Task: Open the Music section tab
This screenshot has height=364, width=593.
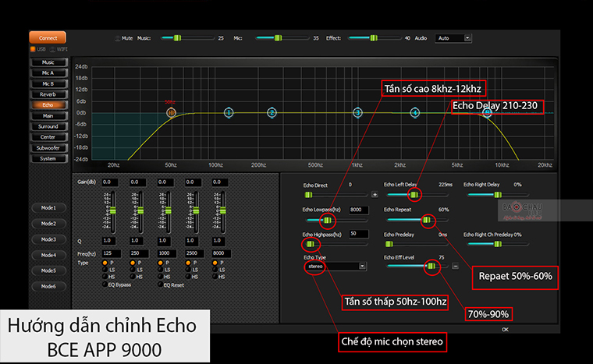Action: click(48, 62)
